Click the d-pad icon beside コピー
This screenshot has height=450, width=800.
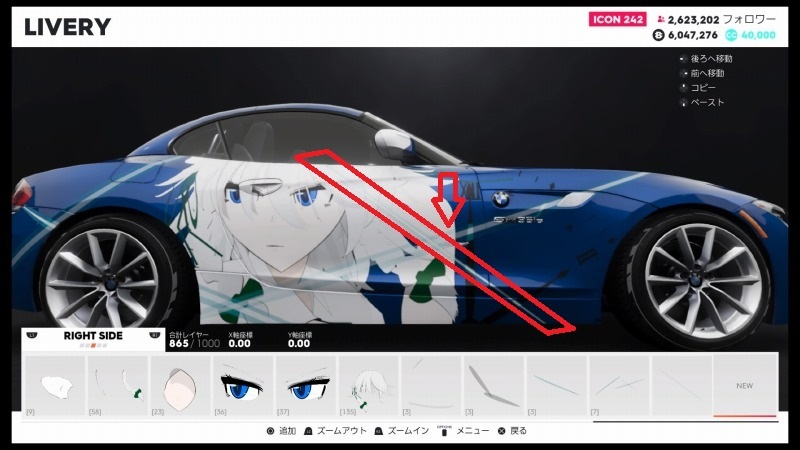pos(684,88)
